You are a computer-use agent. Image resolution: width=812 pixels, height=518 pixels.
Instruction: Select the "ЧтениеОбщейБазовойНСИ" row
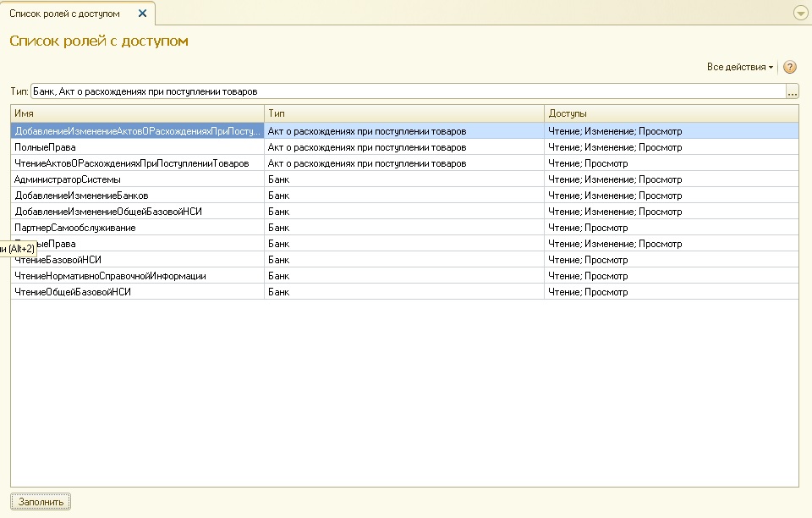pyautogui.click(x=404, y=292)
